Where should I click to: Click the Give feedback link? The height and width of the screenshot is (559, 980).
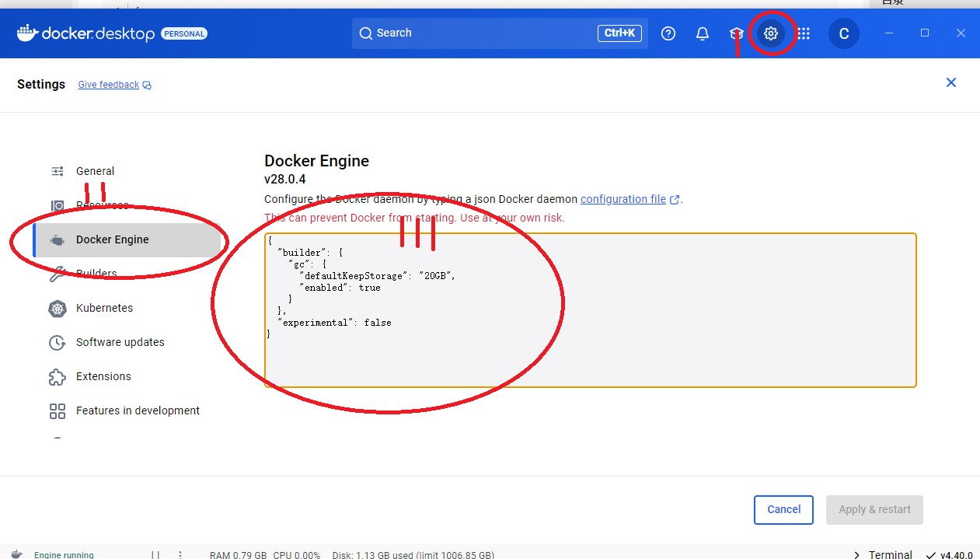coord(109,85)
